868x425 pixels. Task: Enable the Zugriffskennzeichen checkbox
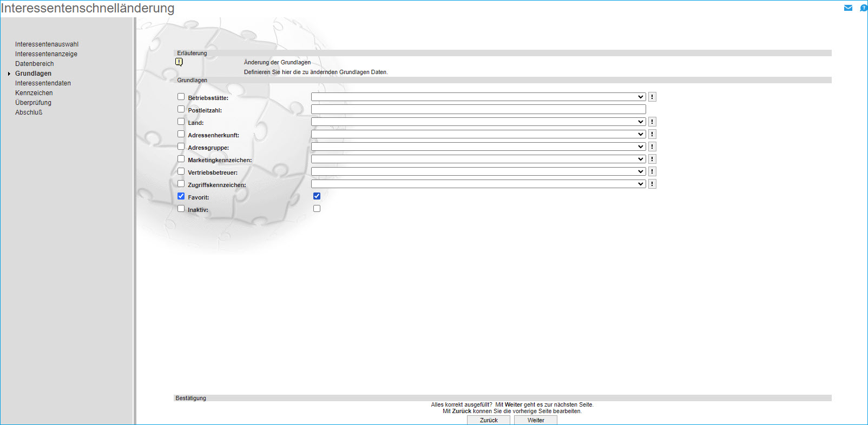tap(181, 184)
